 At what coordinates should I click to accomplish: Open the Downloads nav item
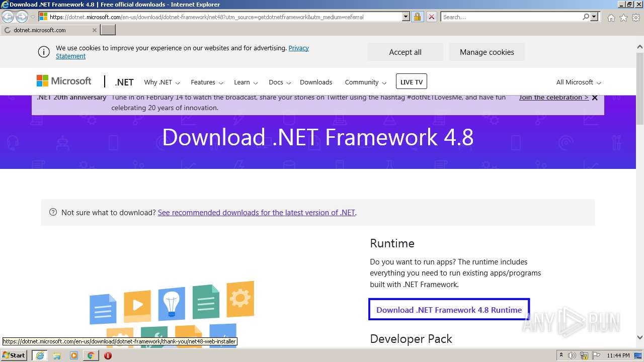pyautogui.click(x=316, y=82)
